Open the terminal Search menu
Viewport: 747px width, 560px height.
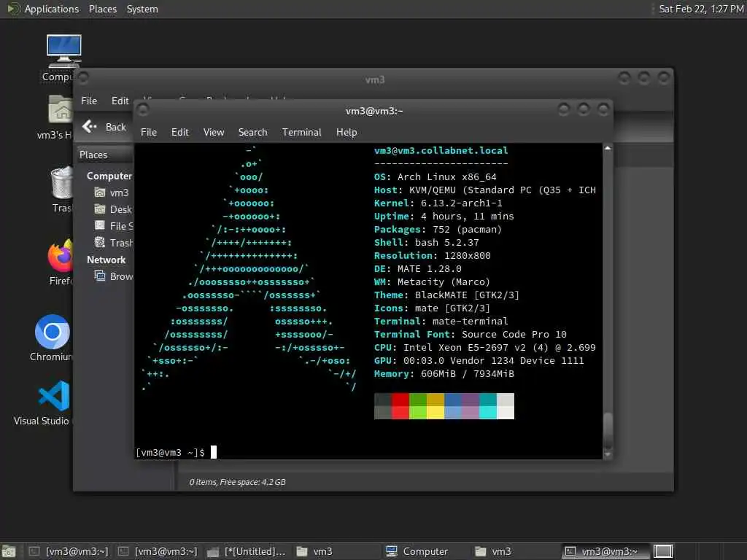[252, 132]
